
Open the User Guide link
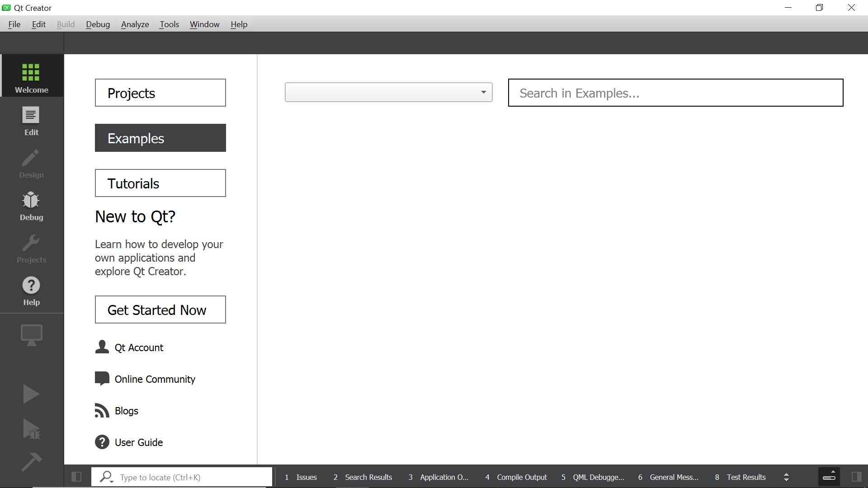click(x=139, y=442)
